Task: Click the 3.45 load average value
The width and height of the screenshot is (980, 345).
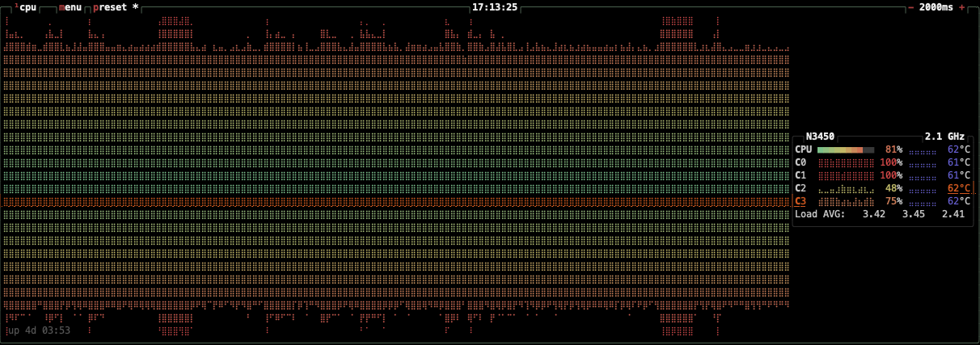Action: coord(914,214)
